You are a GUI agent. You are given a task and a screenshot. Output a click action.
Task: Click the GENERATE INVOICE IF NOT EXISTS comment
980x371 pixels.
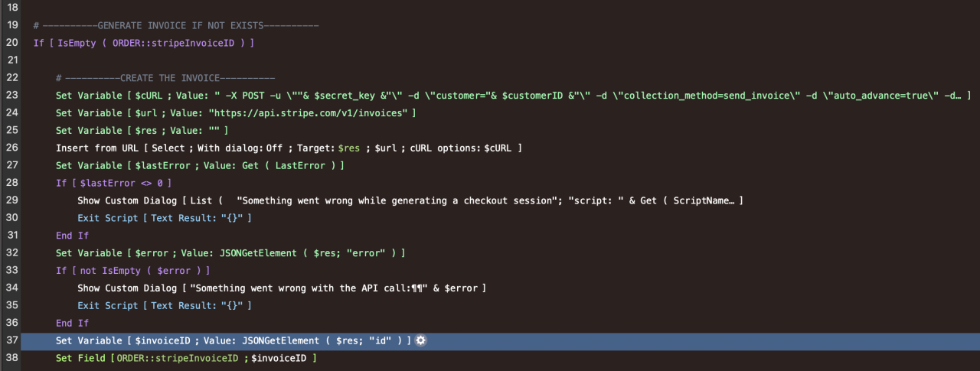[175, 25]
